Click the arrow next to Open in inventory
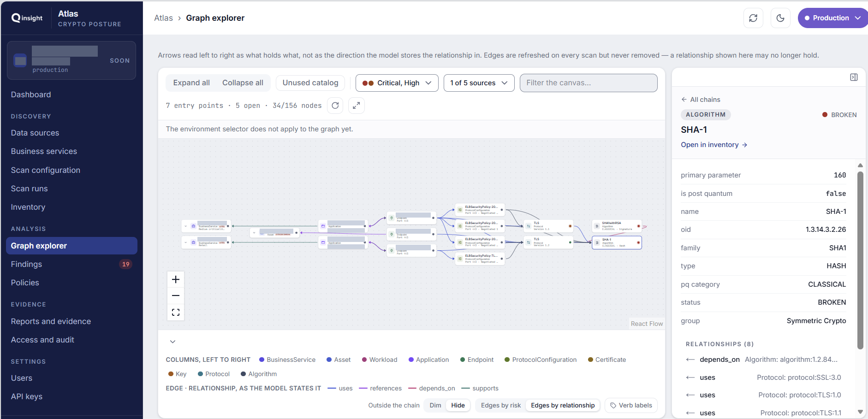Screen dimensions: 868x419 (744, 145)
